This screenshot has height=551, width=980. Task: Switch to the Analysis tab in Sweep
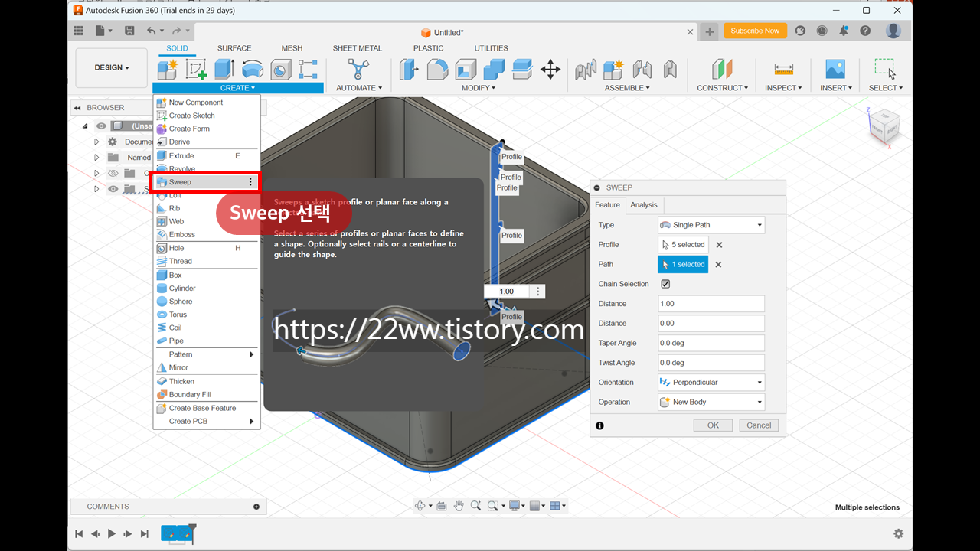[644, 204]
